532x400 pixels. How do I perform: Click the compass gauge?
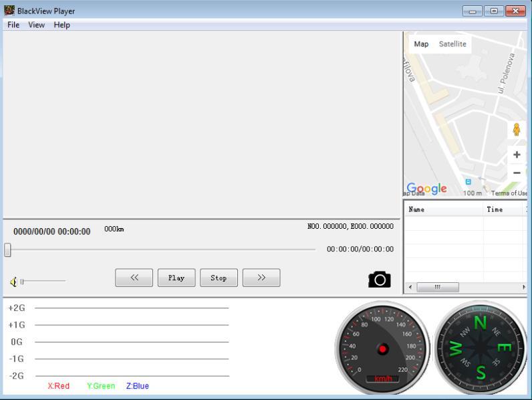tap(480, 348)
